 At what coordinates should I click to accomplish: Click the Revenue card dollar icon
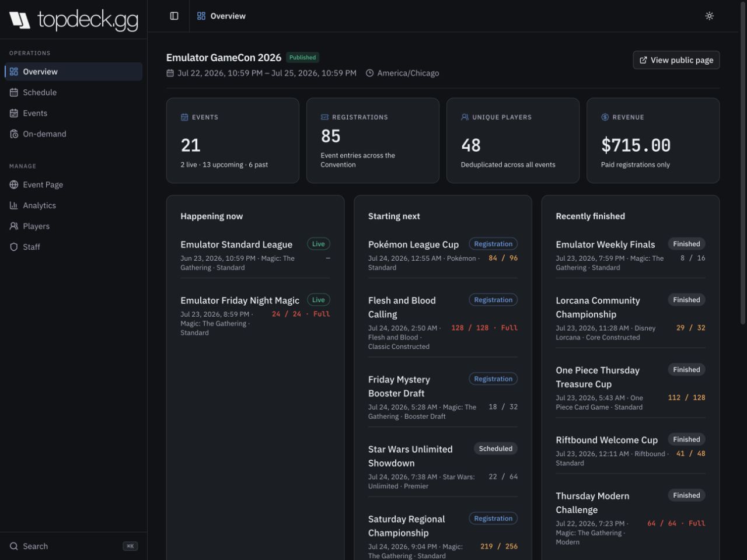click(605, 117)
